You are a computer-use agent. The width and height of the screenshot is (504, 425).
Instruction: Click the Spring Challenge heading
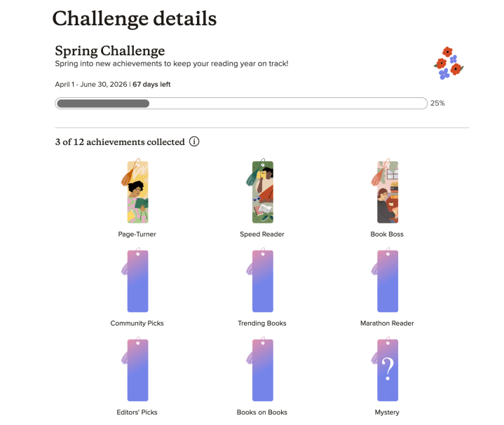tap(110, 51)
